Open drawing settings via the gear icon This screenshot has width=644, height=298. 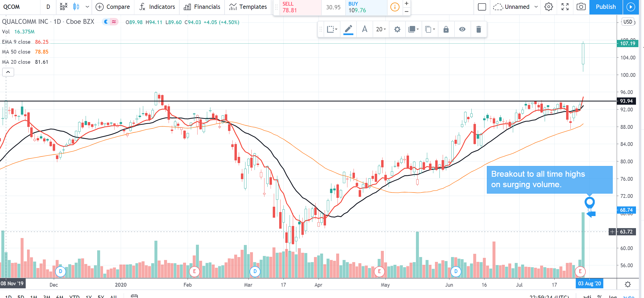(x=397, y=29)
